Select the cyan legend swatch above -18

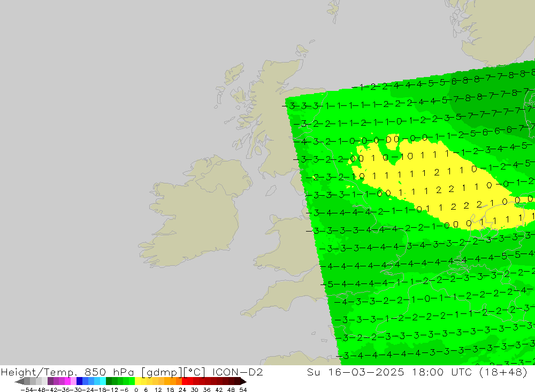103,381
